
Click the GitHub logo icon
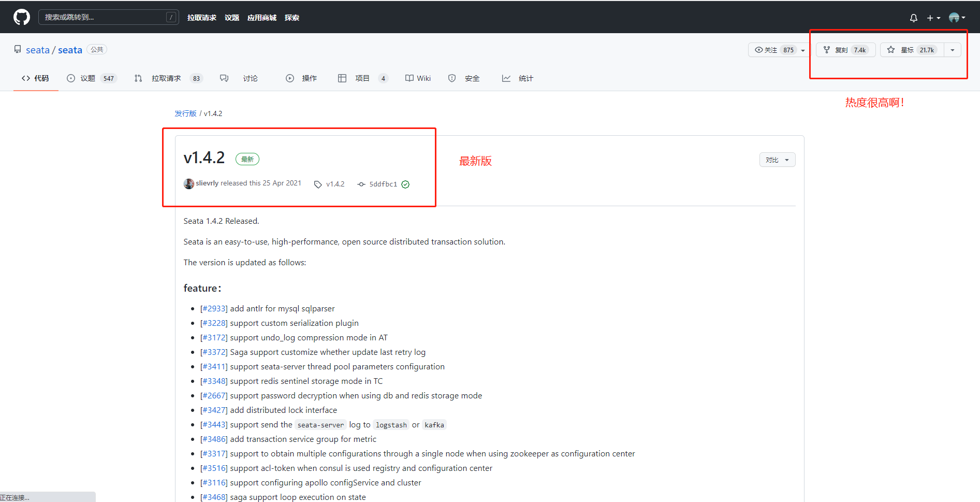(x=22, y=17)
